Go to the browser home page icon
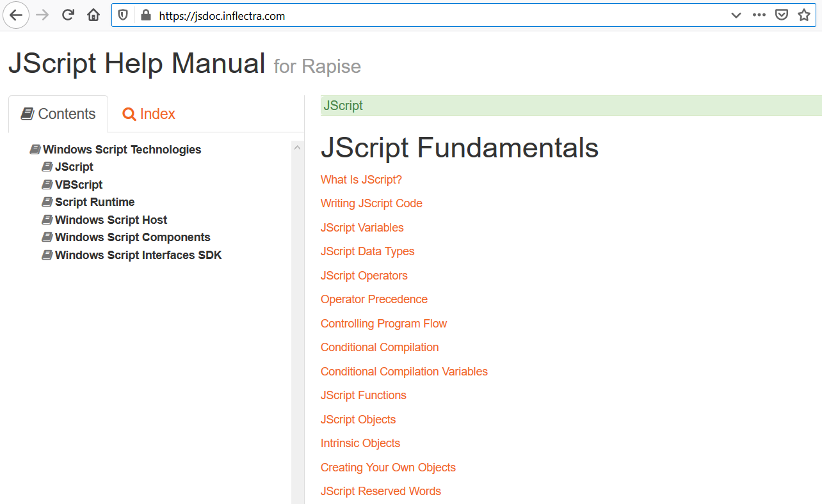Screen dimensions: 822x504 click(93, 15)
